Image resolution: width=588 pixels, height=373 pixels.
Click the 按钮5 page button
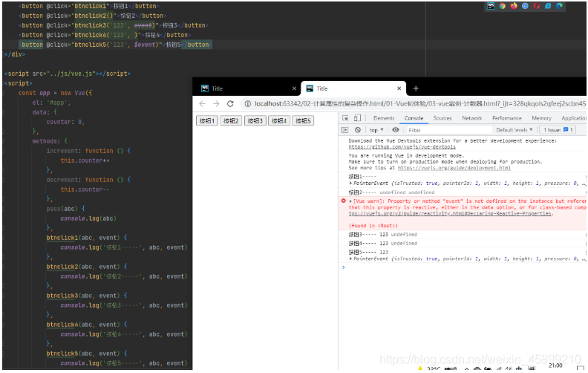click(x=303, y=121)
